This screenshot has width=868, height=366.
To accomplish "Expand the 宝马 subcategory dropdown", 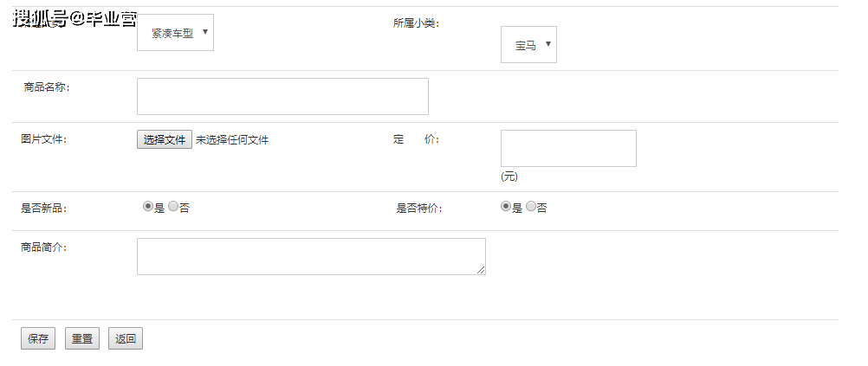I will click(528, 45).
